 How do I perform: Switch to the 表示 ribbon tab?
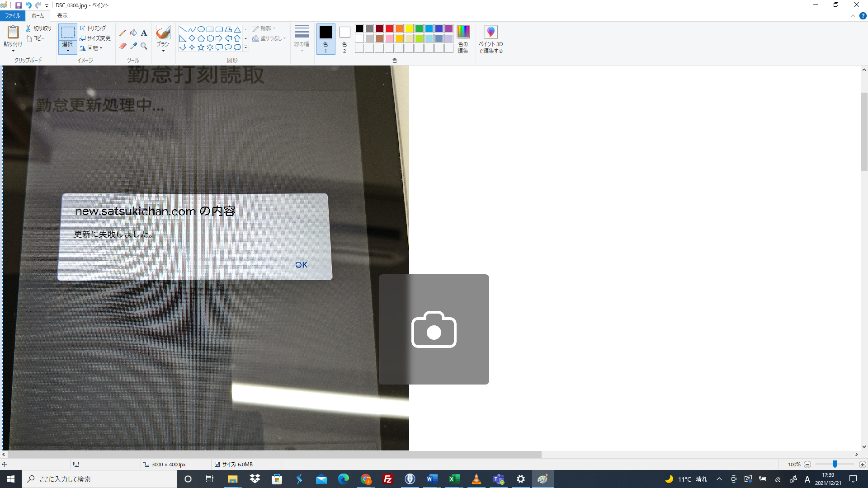click(62, 16)
